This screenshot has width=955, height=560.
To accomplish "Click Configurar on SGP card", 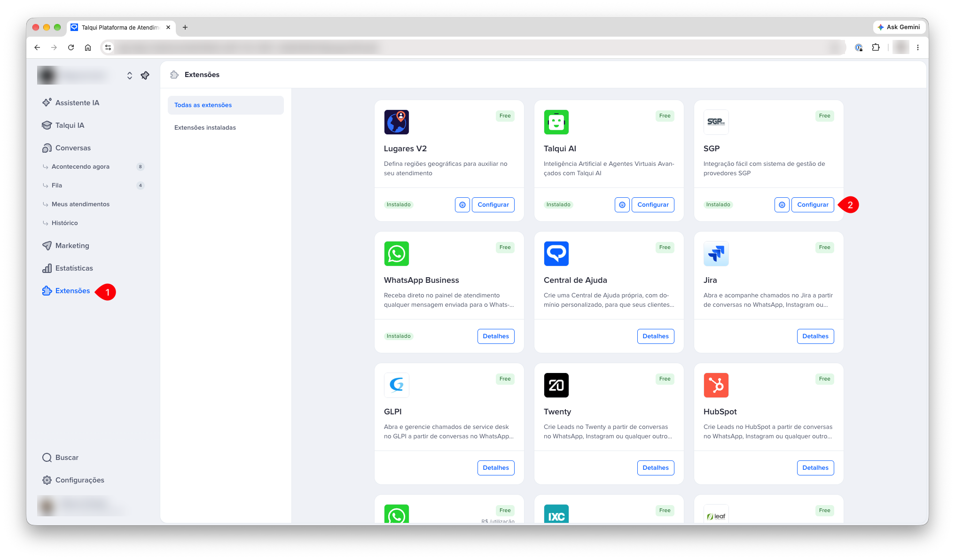I will pos(813,205).
